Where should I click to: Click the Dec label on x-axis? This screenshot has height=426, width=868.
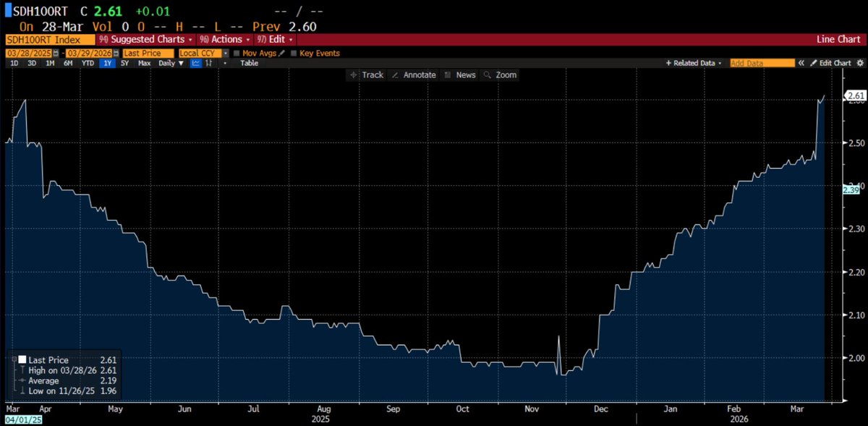pos(603,409)
